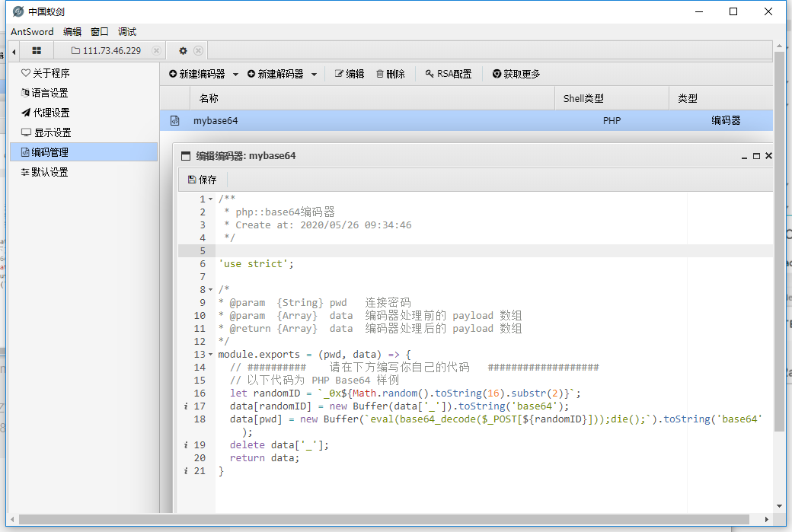Image resolution: width=792 pixels, height=532 pixels.
Task: Open the 窗口 menu
Action: (100, 31)
